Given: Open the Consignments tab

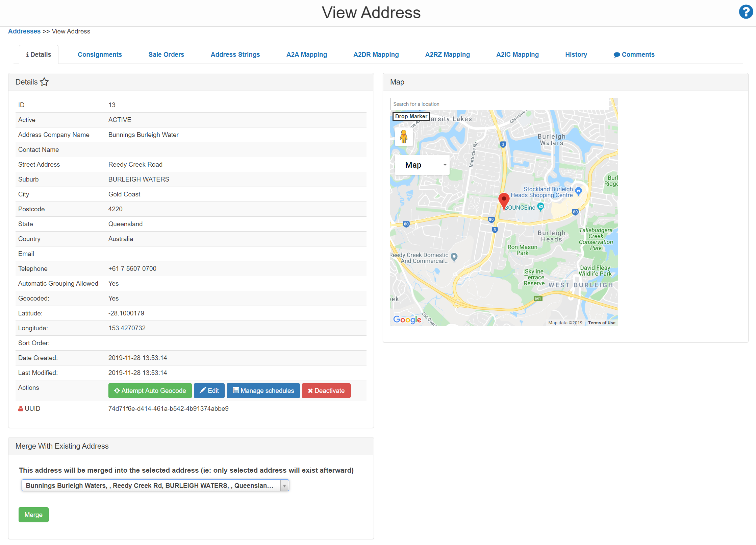Looking at the screenshot, I should pyautogui.click(x=100, y=54).
